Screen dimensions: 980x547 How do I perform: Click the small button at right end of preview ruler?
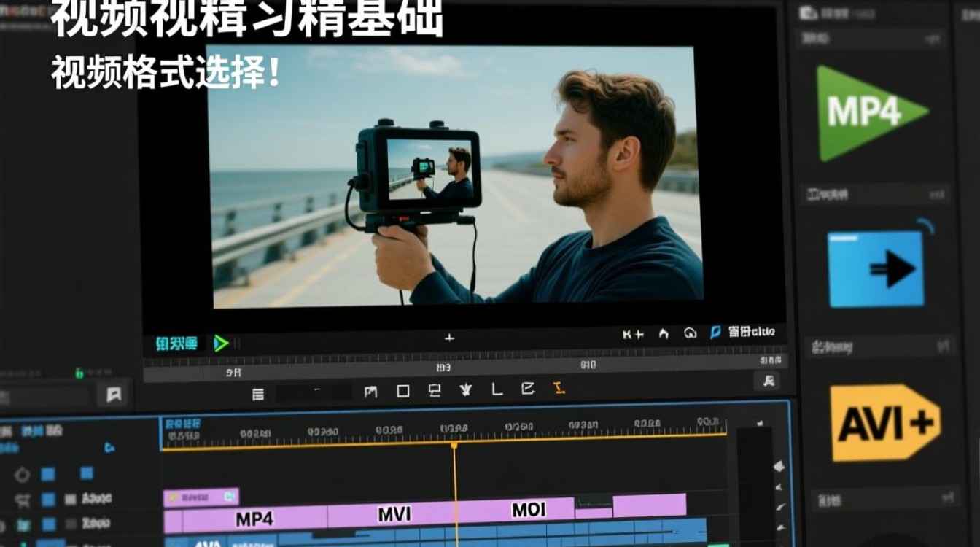(x=768, y=380)
